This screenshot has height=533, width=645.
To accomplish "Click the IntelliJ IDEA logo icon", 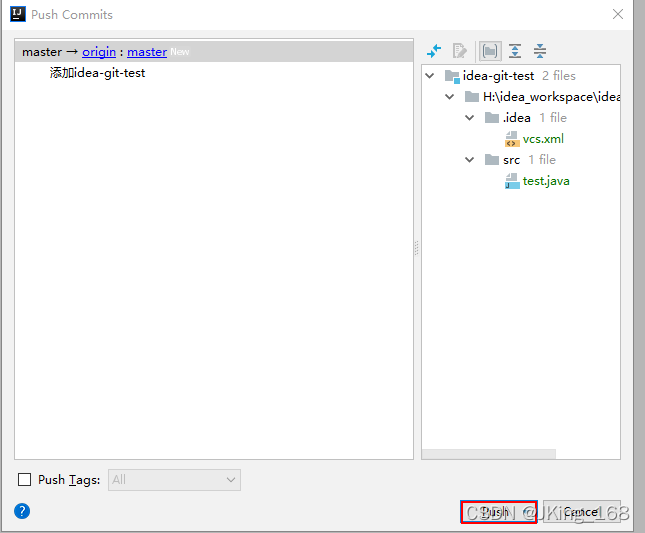I will pos(18,14).
